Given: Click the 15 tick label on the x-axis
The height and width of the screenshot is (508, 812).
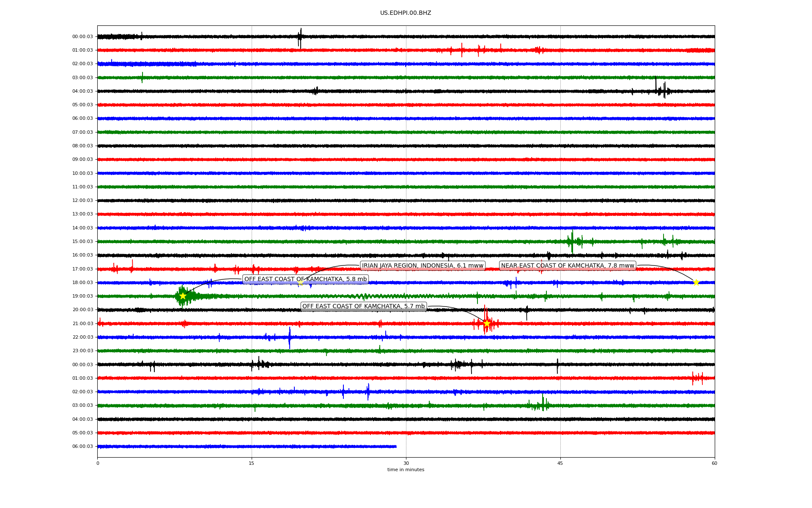Looking at the screenshot, I should pos(252,463).
